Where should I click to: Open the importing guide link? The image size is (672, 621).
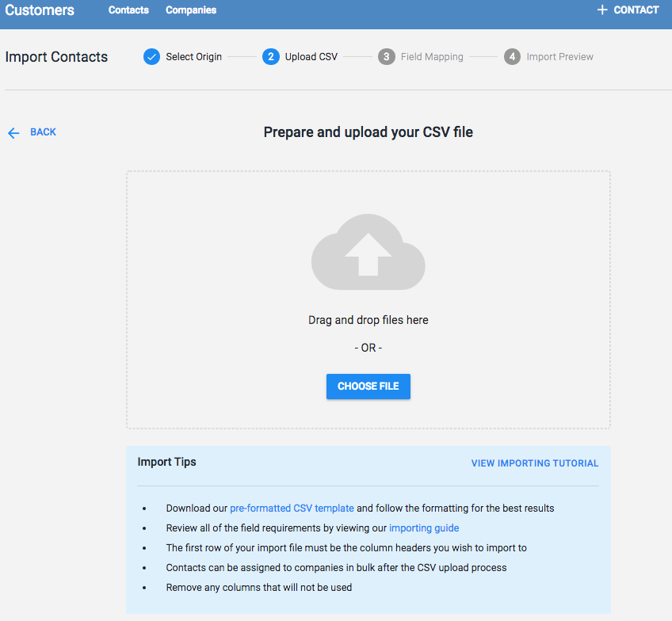point(423,528)
